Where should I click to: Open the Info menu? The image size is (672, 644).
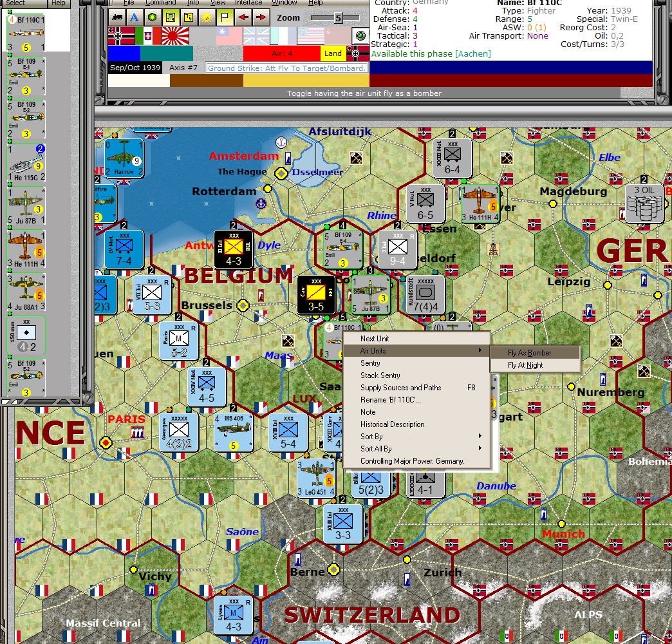tap(193, 3)
